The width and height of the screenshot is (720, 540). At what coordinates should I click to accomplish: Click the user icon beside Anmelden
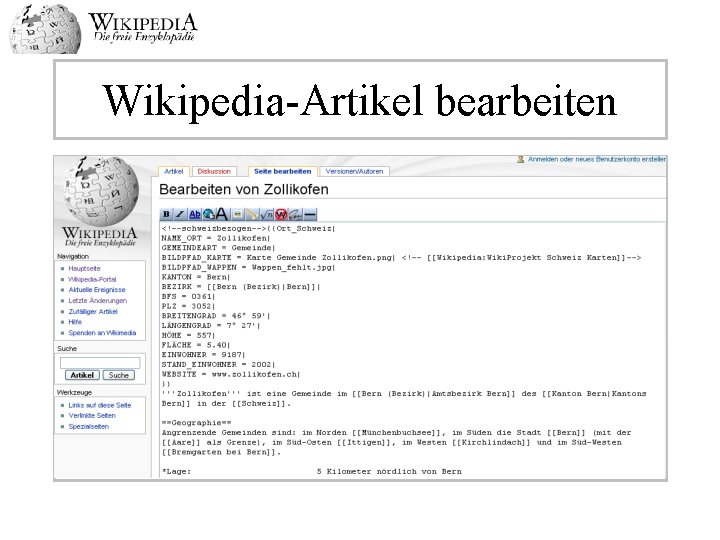(x=520, y=159)
